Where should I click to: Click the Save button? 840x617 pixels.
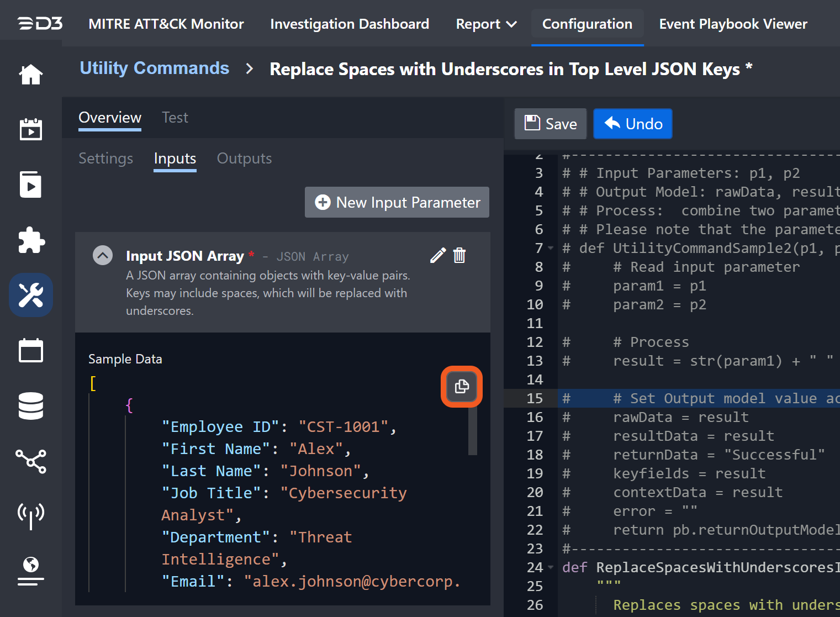[x=551, y=124]
